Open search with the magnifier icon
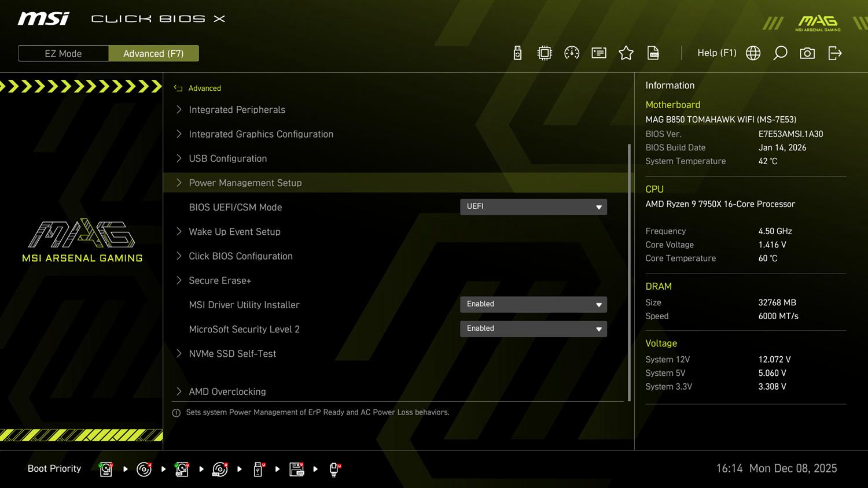This screenshot has height=488, width=868. [x=780, y=53]
